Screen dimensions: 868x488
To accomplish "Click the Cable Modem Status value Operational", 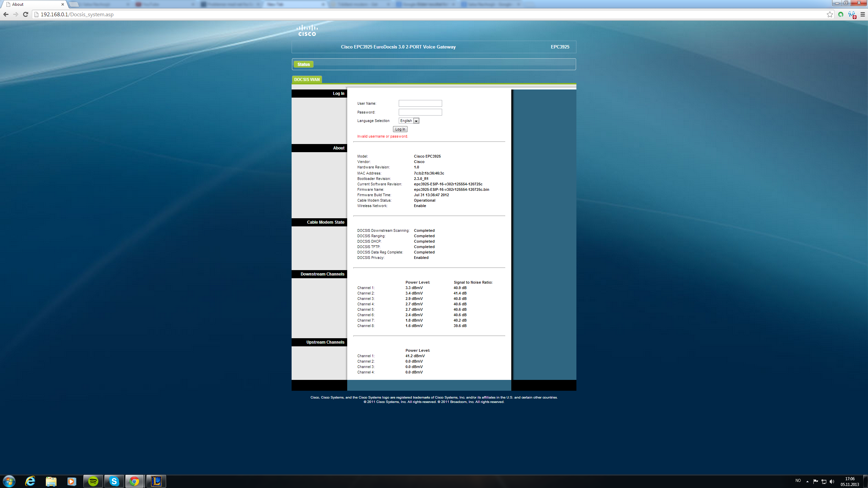I will click(425, 200).
